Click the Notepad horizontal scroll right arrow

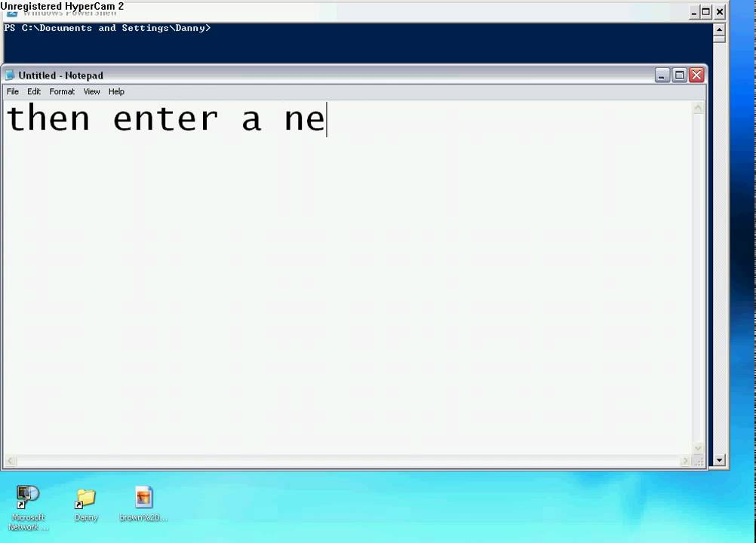(685, 461)
